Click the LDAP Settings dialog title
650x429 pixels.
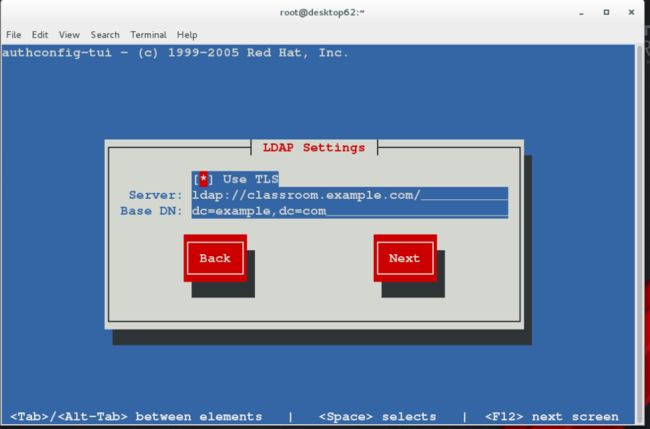[x=314, y=148]
